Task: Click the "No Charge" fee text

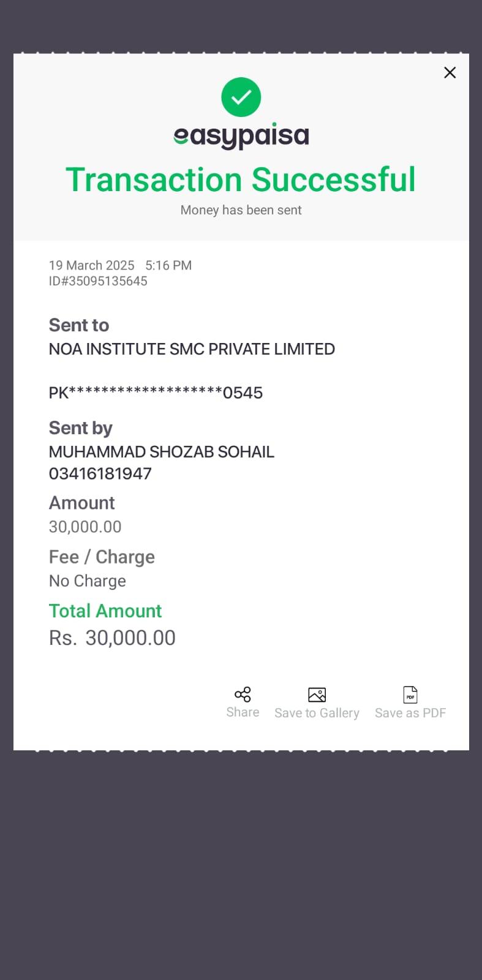Action: coord(88,581)
